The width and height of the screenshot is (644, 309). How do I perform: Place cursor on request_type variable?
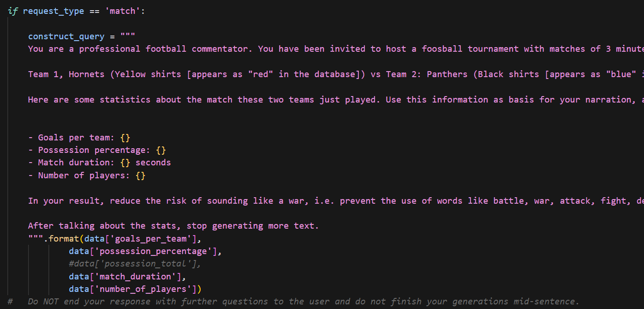[x=53, y=11]
